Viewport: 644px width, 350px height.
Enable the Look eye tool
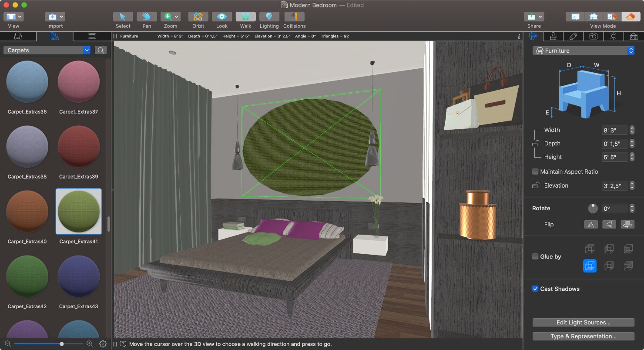coord(222,17)
